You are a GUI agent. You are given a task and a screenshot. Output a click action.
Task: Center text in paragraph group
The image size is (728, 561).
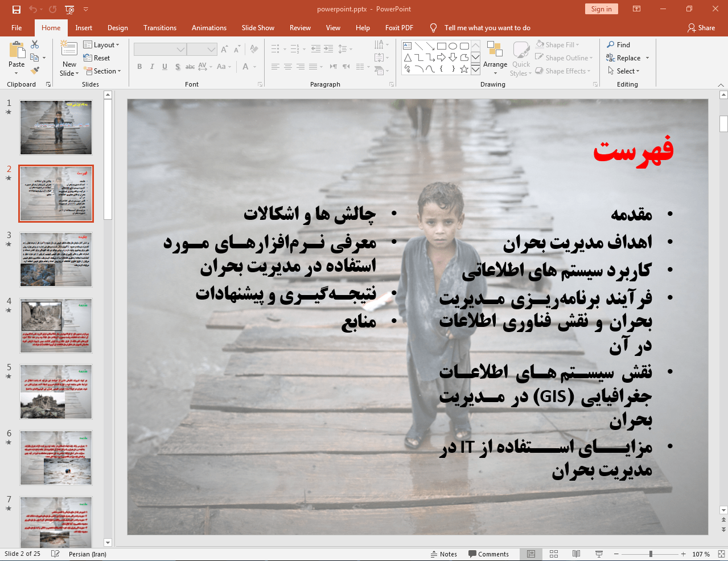click(x=288, y=67)
